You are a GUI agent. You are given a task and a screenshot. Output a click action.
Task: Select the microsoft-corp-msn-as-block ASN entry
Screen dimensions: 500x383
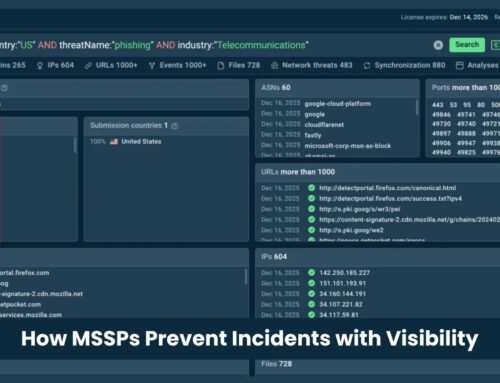click(348, 146)
